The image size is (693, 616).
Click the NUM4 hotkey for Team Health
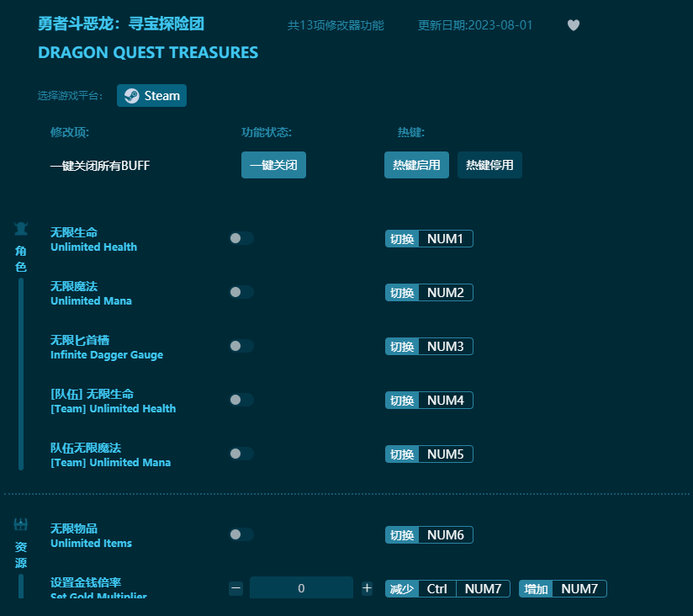pyautogui.click(x=429, y=401)
